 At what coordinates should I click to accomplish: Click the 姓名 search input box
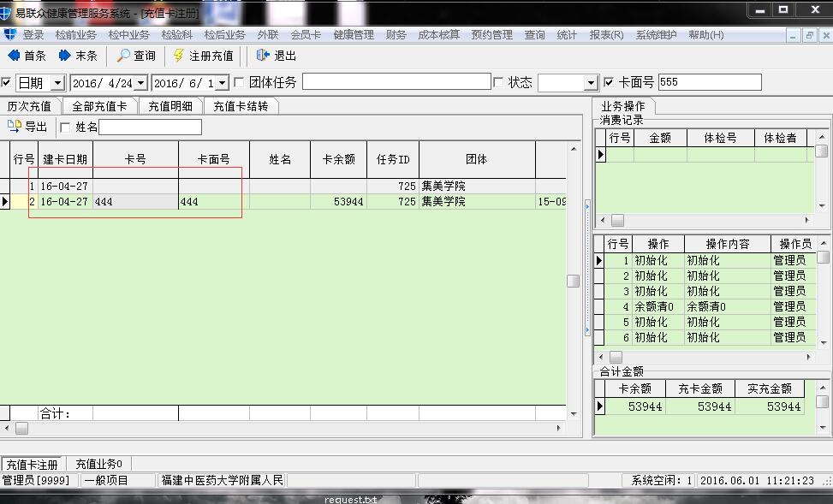point(151,127)
